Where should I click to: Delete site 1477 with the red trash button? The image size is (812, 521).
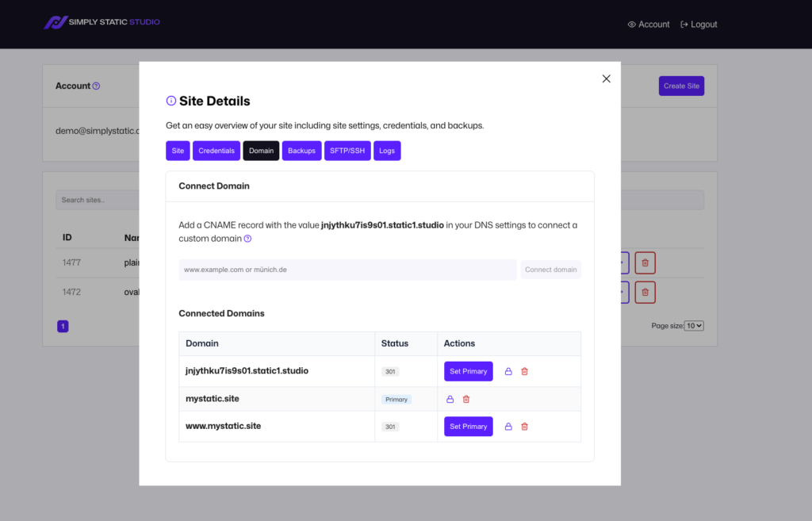(x=645, y=262)
